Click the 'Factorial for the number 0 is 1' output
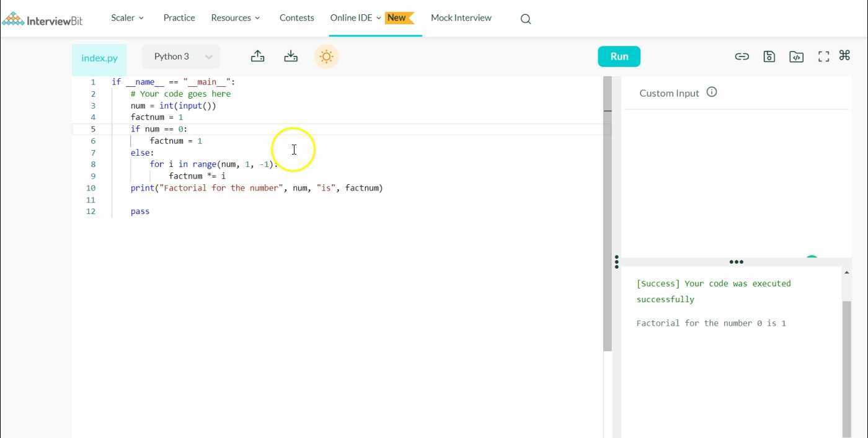 [711, 323]
